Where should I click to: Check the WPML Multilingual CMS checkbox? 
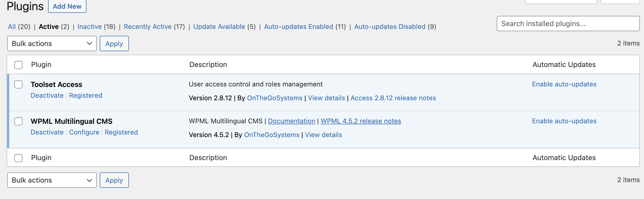[x=18, y=121]
